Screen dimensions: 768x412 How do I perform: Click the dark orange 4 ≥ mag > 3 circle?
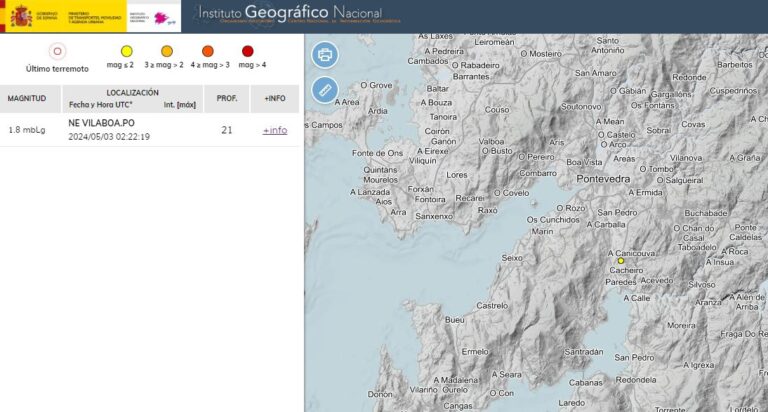[x=208, y=51]
